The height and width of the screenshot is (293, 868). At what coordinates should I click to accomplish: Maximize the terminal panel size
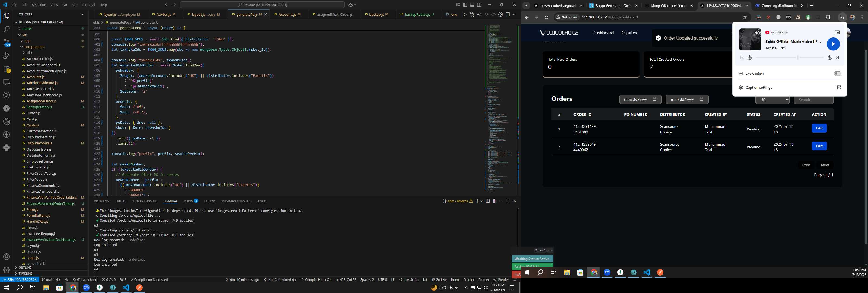(508, 201)
